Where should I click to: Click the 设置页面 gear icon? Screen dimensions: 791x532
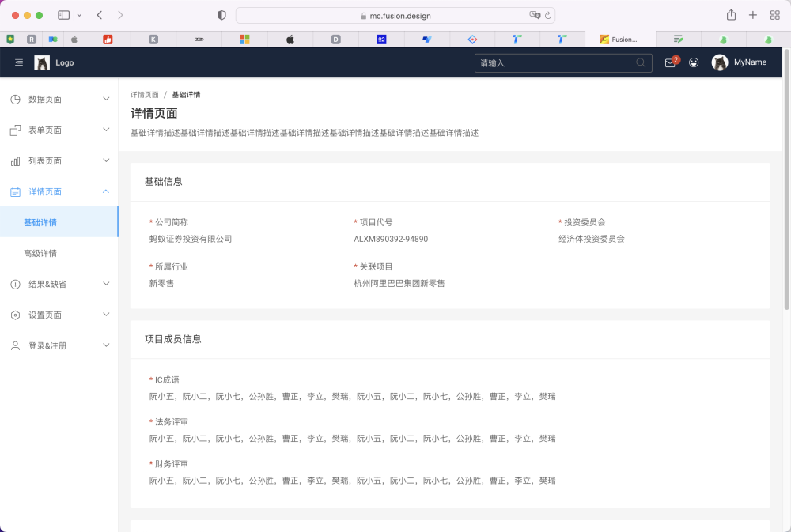coord(14,314)
